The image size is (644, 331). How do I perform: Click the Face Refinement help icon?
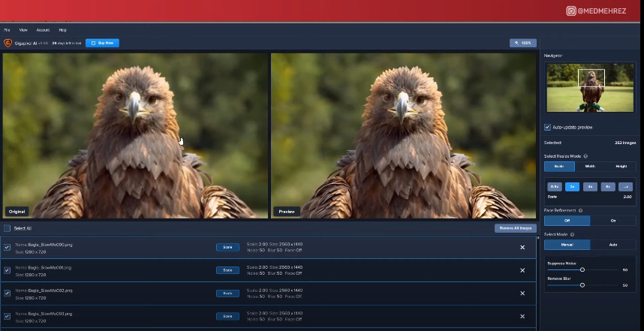[581, 211]
